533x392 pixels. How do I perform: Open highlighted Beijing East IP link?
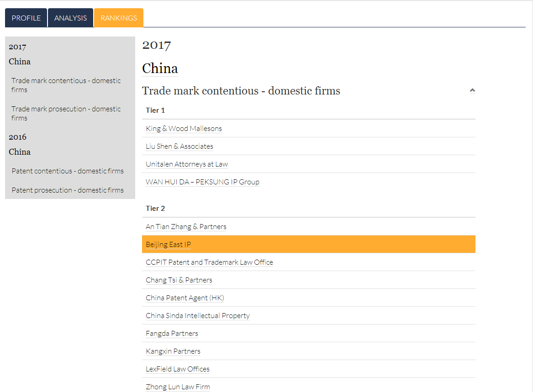tap(168, 244)
